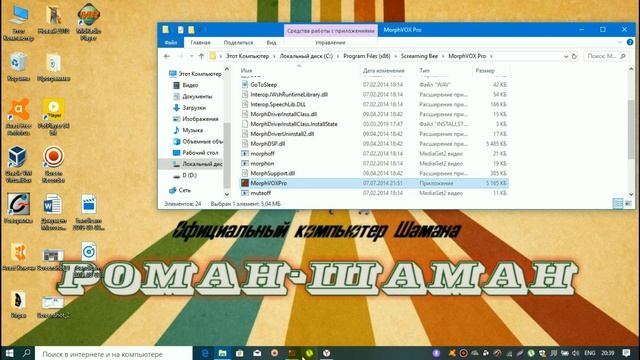The height and width of the screenshot is (360, 640).
Task: Open Microsoft Edge from taskbar
Action: coord(205,353)
